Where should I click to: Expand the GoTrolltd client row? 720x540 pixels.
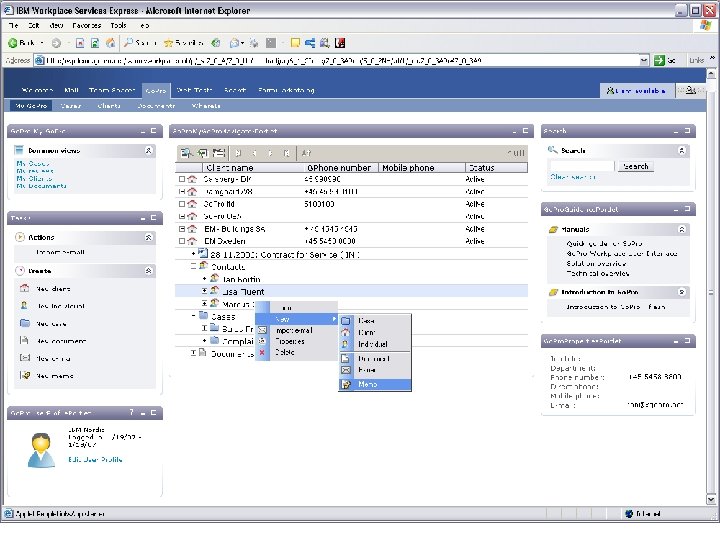coord(182,204)
